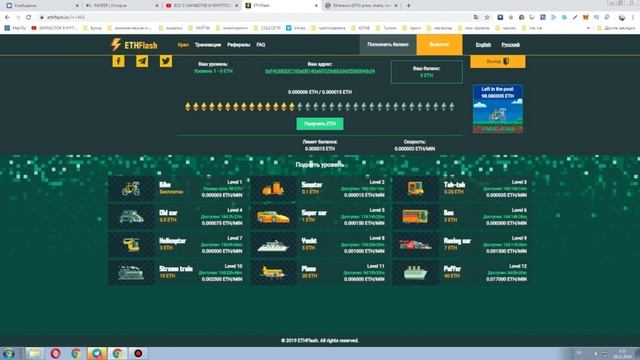640x360 pixels.
Task: Open Telegram from the taskbar
Action: [x=97, y=353]
